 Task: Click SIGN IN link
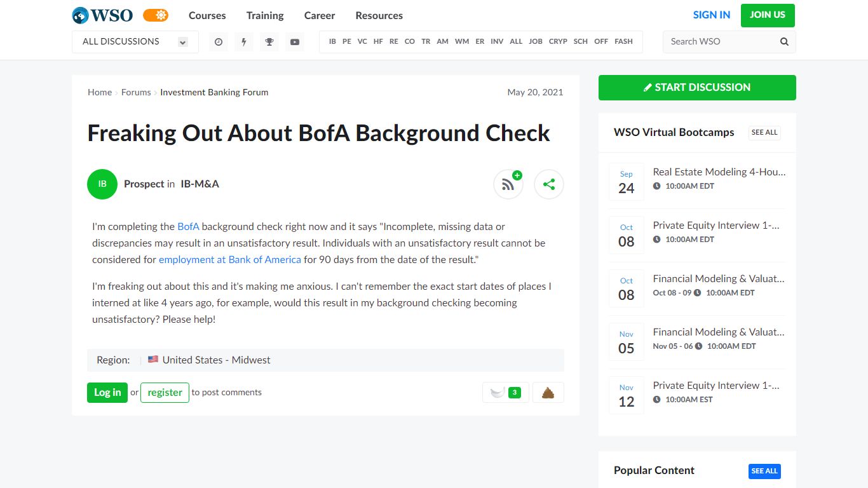712,15
